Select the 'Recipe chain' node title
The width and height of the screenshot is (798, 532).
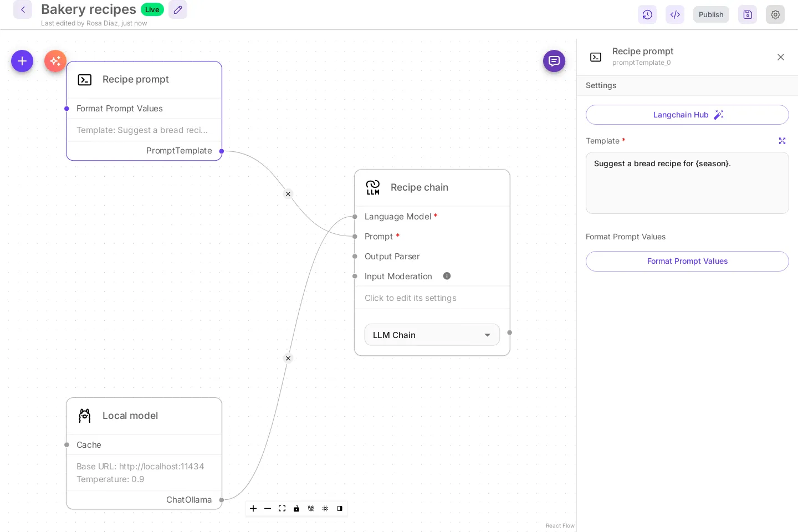click(420, 187)
